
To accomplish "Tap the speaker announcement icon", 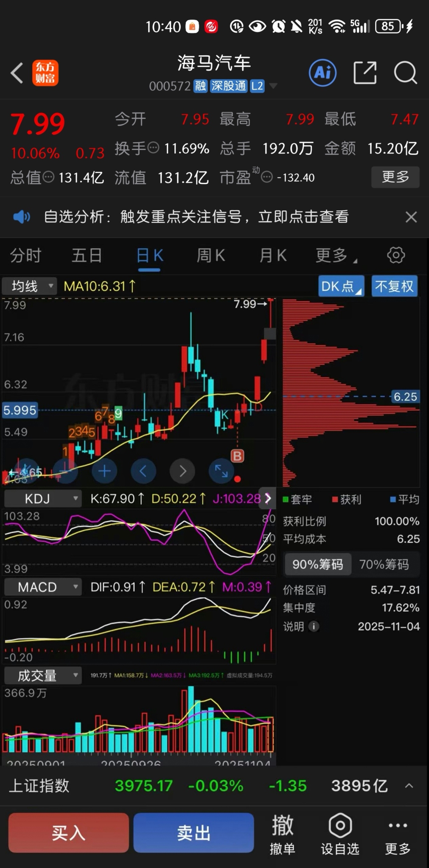I will 21,217.
